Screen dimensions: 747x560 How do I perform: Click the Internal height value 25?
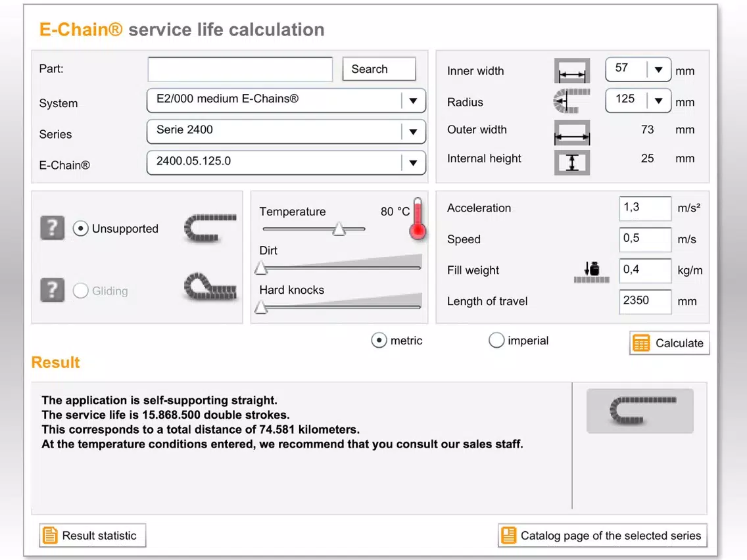pyautogui.click(x=647, y=158)
